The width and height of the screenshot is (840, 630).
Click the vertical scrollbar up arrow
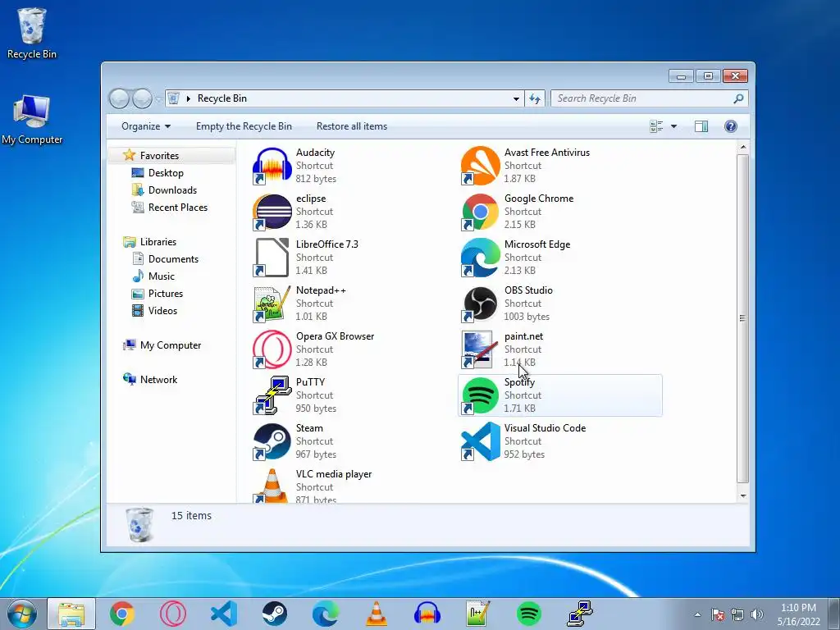[x=743, y=147]
